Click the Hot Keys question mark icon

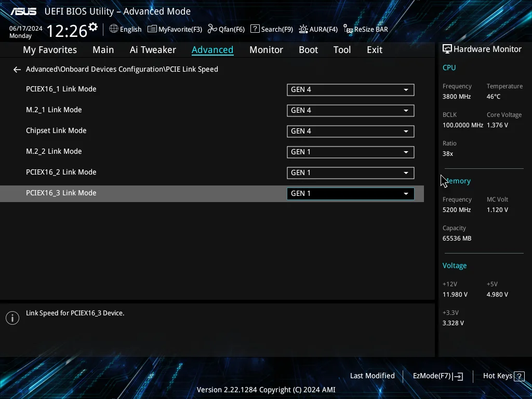519,376
